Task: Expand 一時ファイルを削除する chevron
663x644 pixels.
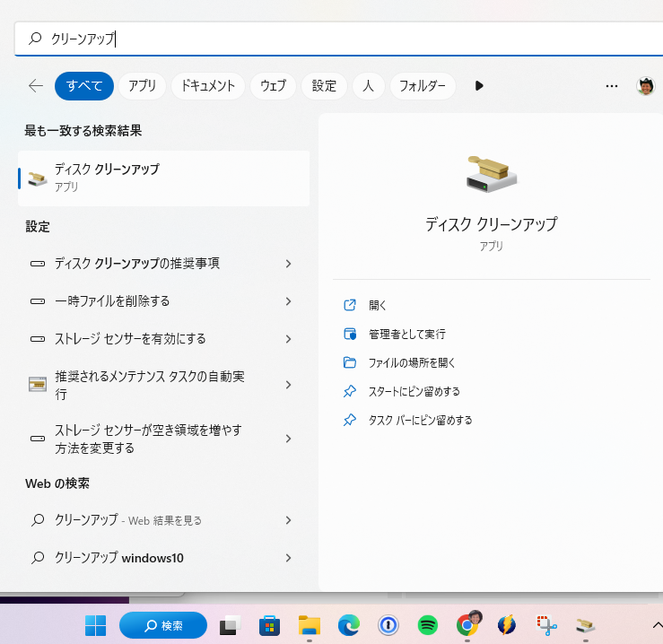Action: [x=288, y=301]
